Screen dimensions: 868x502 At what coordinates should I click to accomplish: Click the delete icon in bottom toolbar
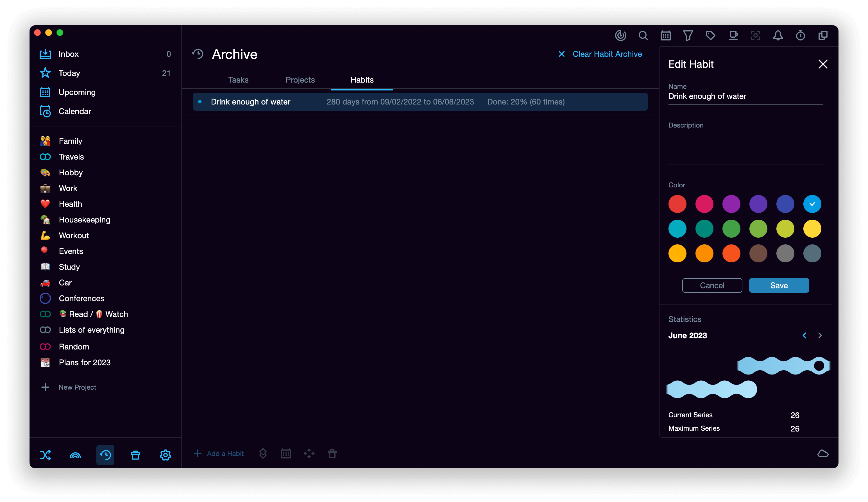332,453
